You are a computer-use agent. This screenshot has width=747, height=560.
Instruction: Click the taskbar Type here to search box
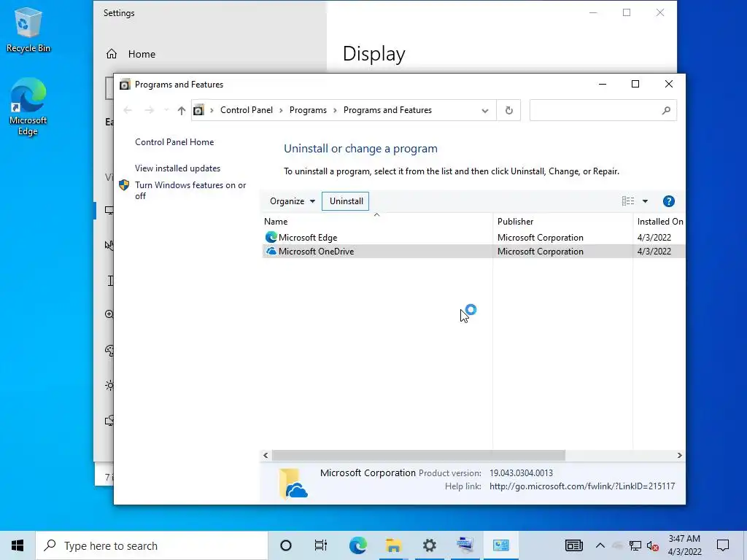point(152,545)
